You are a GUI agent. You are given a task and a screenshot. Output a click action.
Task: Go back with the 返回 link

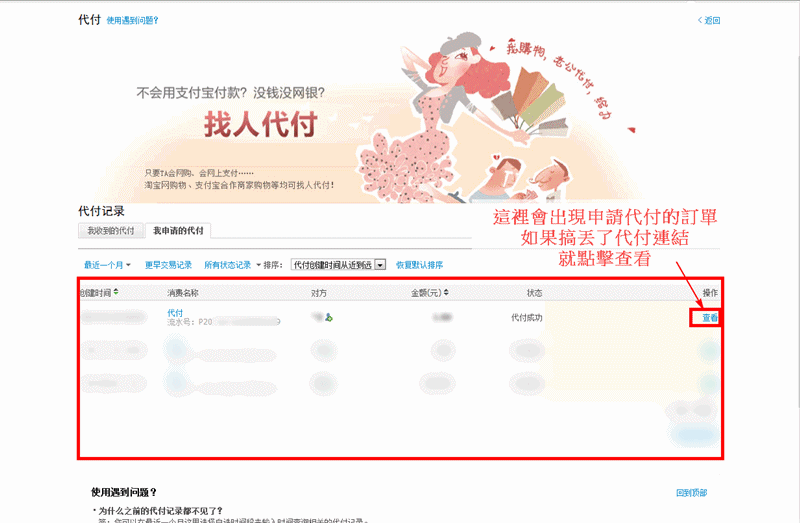709,20
